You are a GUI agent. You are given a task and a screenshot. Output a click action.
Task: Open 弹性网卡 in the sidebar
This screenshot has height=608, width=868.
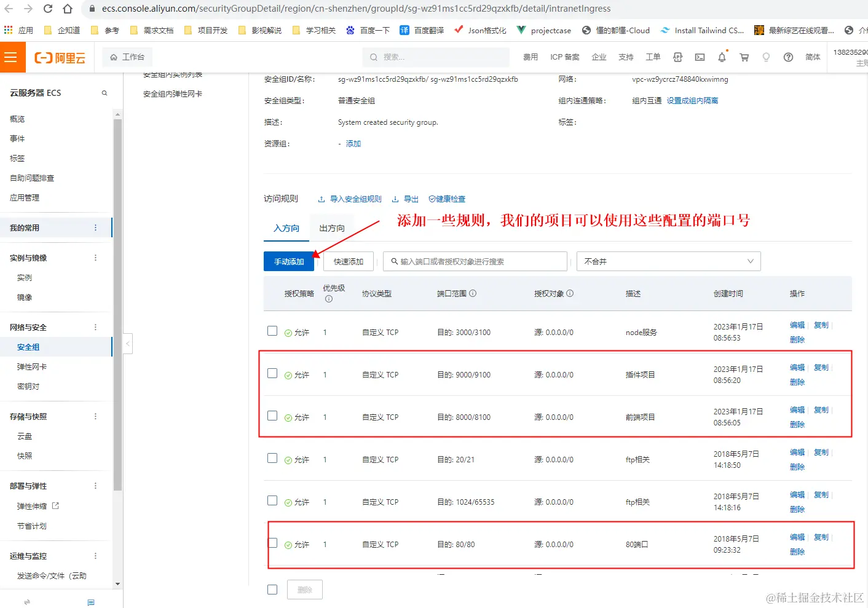[x=32, y=367]
